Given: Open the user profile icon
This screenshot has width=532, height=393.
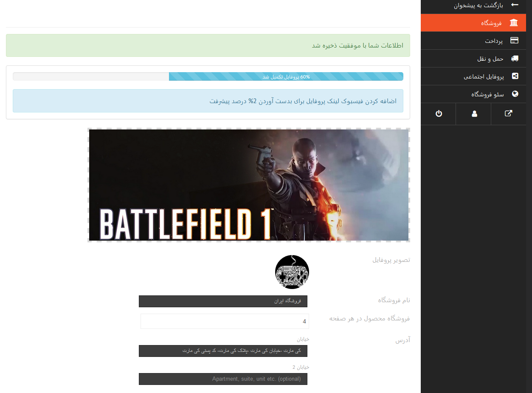Looking at the screenshot, I should click(x=474, y=114).
